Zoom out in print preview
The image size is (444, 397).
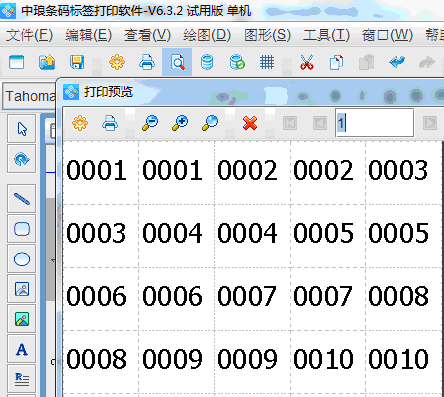pyautogui.click(x=150, y=123)
